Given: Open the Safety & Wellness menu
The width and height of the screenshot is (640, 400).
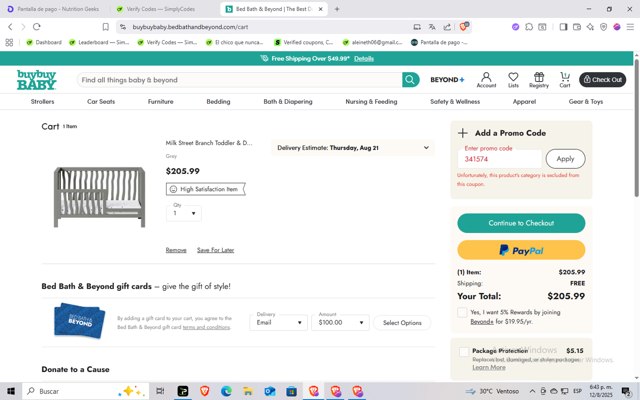Looking at the screenshot, I should point(455,102).
